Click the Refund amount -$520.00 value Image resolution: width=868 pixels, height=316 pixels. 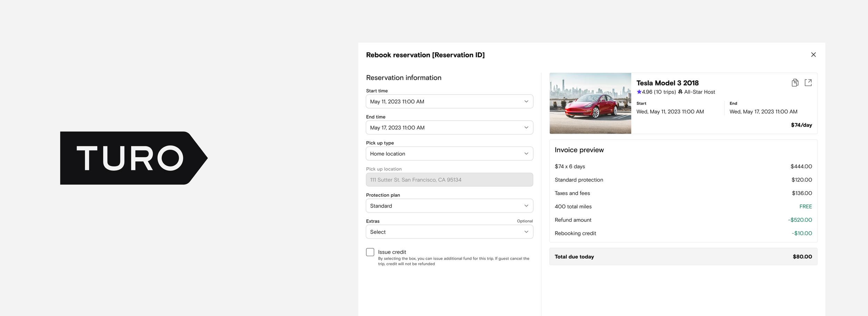(x=800, y=220)
